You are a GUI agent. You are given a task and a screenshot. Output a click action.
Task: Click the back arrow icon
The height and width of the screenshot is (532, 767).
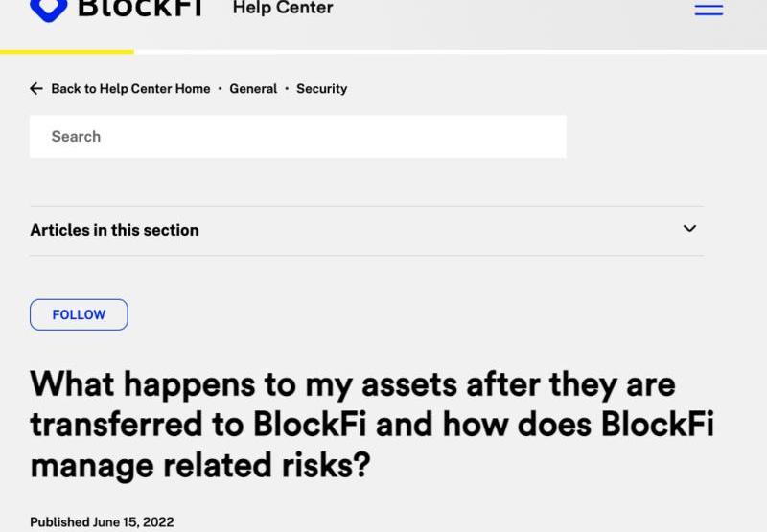pyautogui.click(x=36, y=88)
